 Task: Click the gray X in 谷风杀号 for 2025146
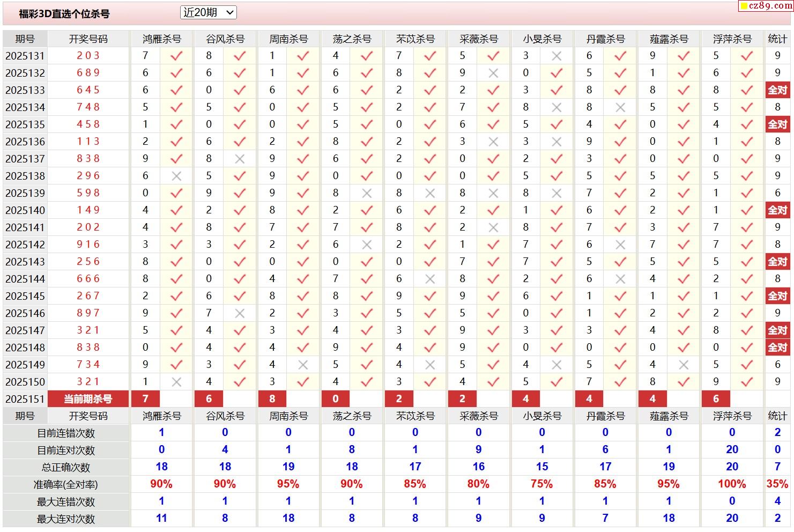[x=240, y=313]
